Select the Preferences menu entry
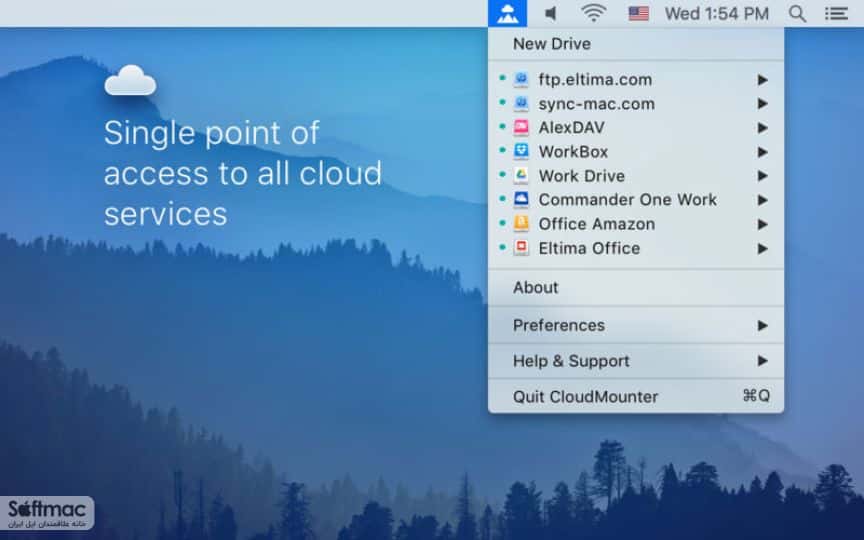This screenshot has height=540, width=864. [636, 326]
